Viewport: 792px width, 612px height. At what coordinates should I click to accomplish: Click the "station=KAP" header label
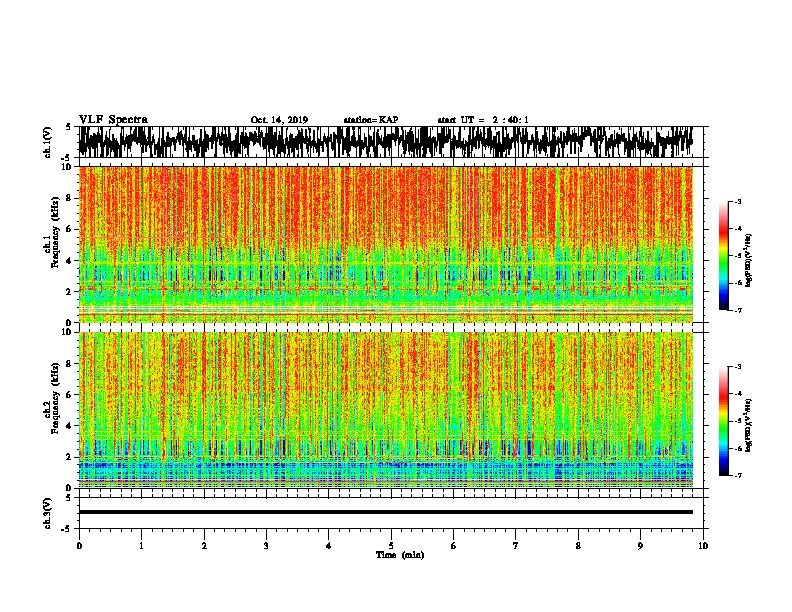point(371,120)
